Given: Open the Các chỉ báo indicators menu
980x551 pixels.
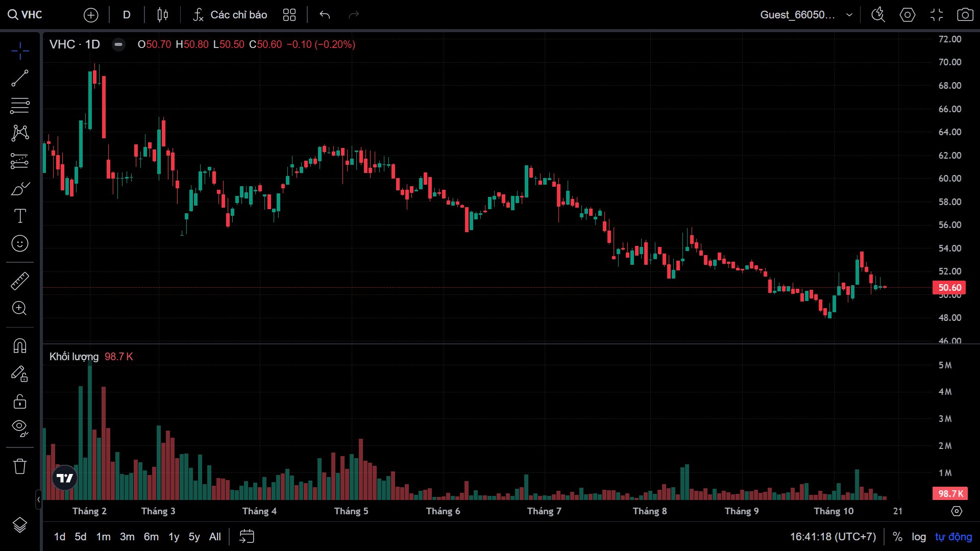Looking at the screenshot, I should pos(230,15).
